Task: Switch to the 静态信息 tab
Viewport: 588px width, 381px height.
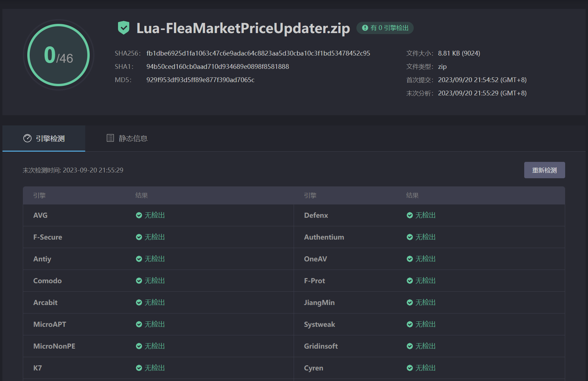Action: click(127, 138)
